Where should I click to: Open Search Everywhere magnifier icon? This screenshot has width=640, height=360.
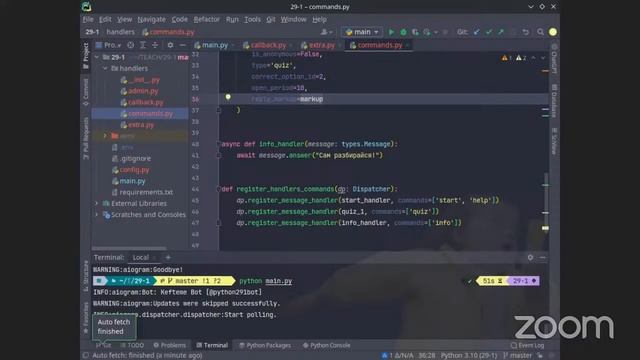pos(540,32)
